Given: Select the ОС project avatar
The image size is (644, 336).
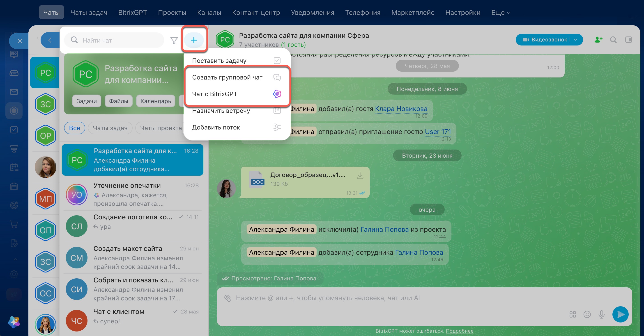Looking at the screenshot, I should (46, 293).
